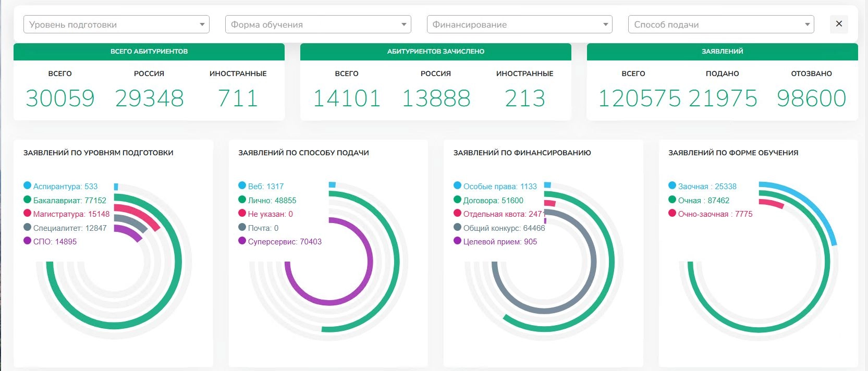This screenshot has width=868, height=371.
Task: Click the gray Общий конкурс legend dot
Action: coord(457,227)
